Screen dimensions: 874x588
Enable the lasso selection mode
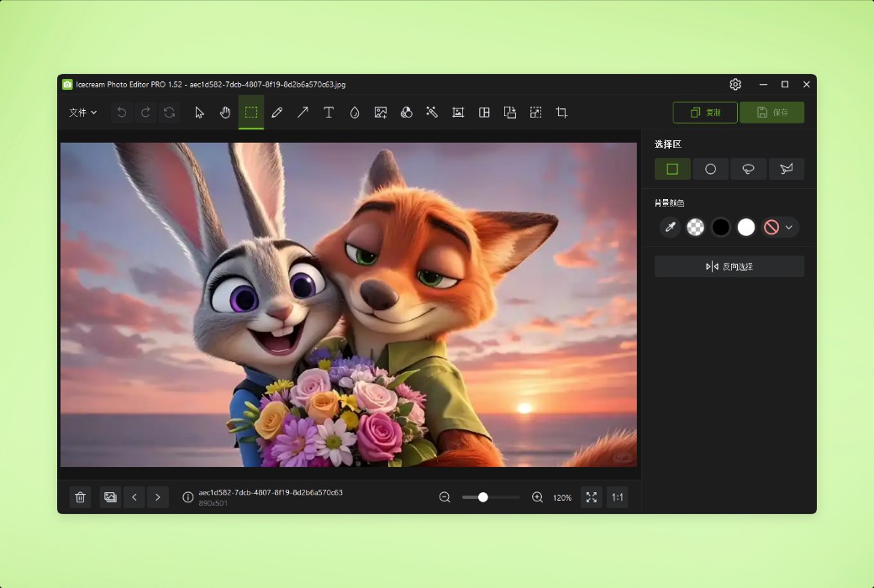(x=749, y=169)
